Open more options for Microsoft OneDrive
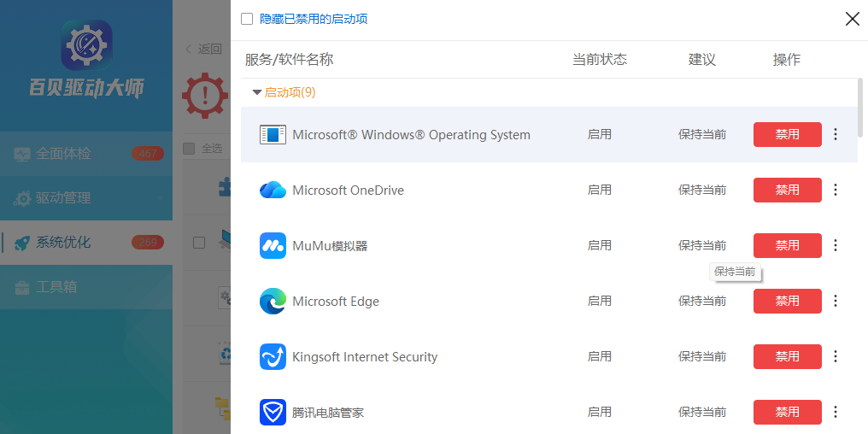This screenshot has height=434, width=868. pyautogui.click(x=836, y=191)
